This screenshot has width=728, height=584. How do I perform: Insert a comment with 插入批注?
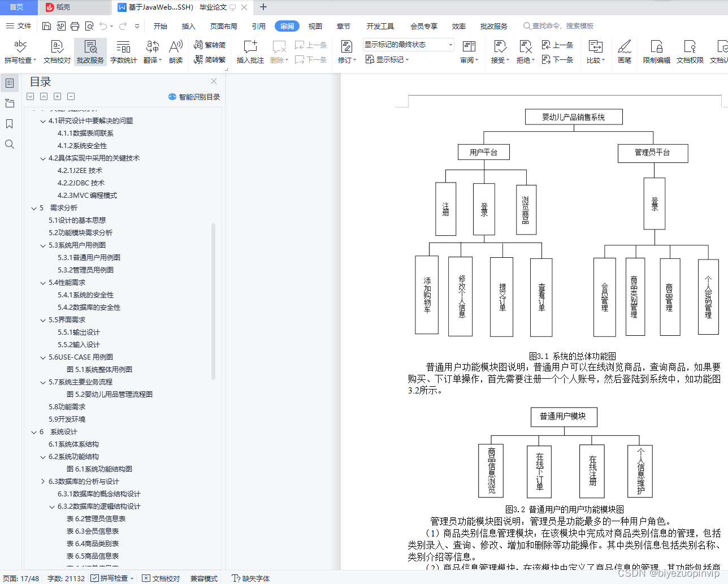[250, 51]
